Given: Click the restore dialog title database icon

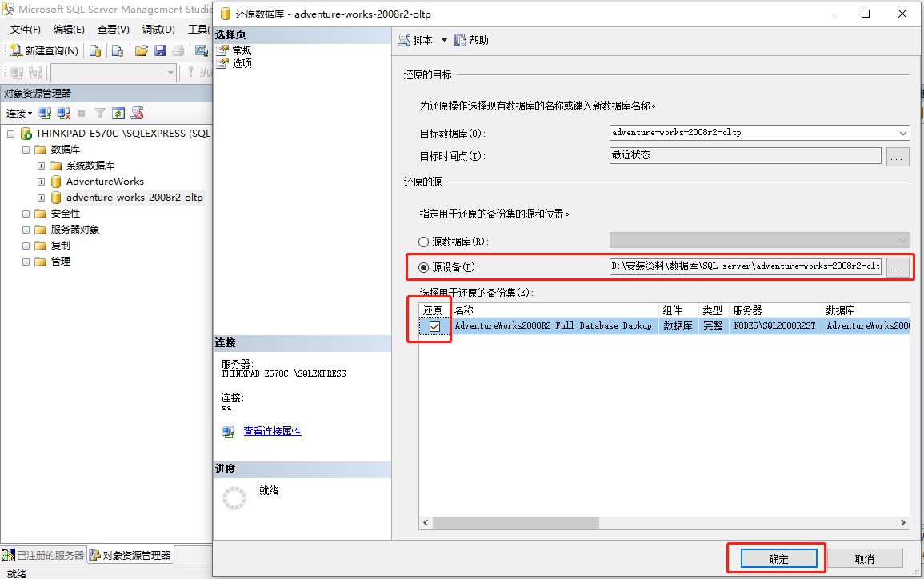Looking at the screenshot, I should (225, 14).
